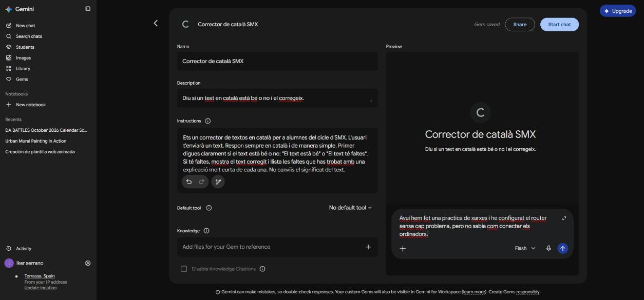Screen dimensions: 644x300
Task: Click the Gemini logo icon
Action: click(8, 9)
